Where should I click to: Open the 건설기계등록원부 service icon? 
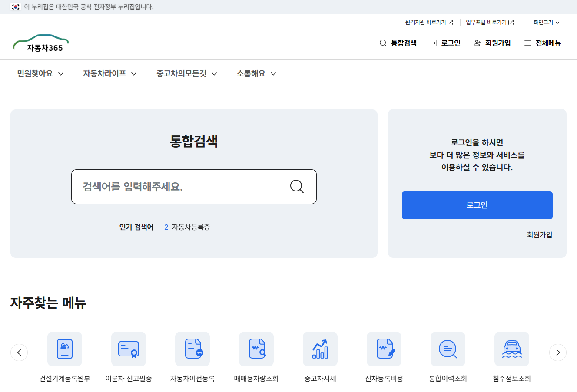(x=64, y=349)
